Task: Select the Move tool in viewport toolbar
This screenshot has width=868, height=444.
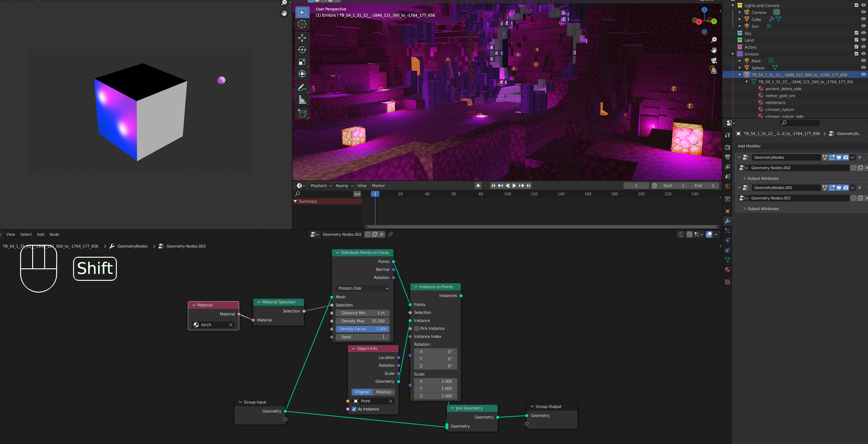Action: pos(302,37)
